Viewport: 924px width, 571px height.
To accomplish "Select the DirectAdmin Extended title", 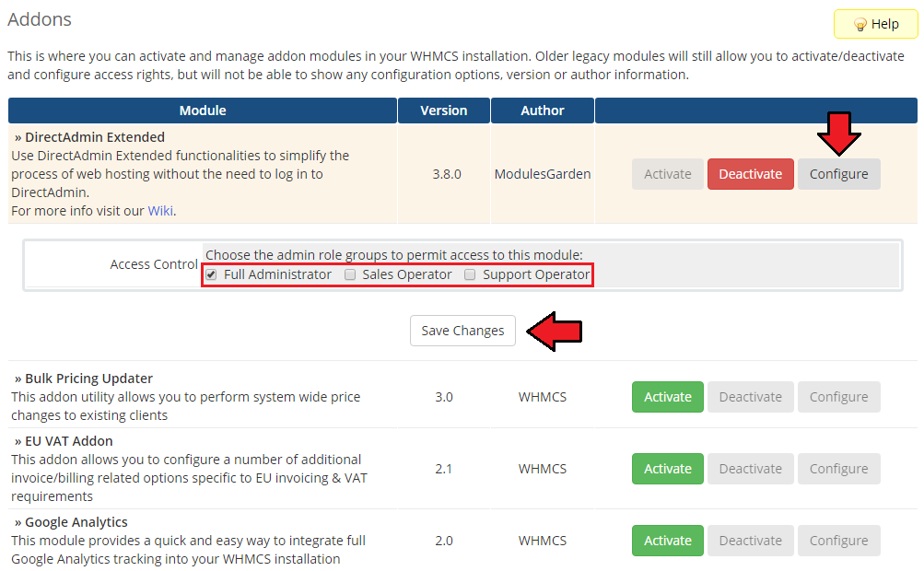I will (95, 137).
